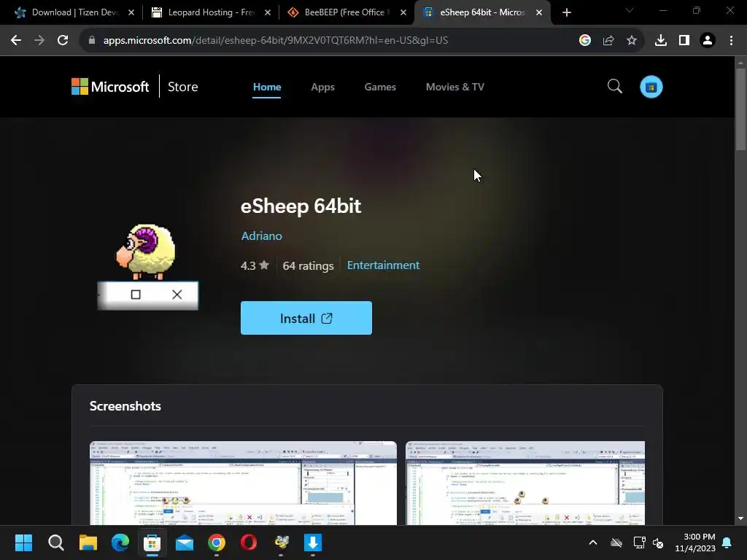Open a new browser tab
This screenshot has width=747, height=560.
click(x=566, y=12)
